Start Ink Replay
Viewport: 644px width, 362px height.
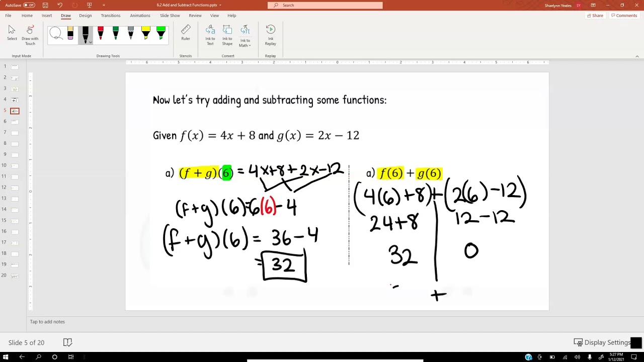(271, 35)
